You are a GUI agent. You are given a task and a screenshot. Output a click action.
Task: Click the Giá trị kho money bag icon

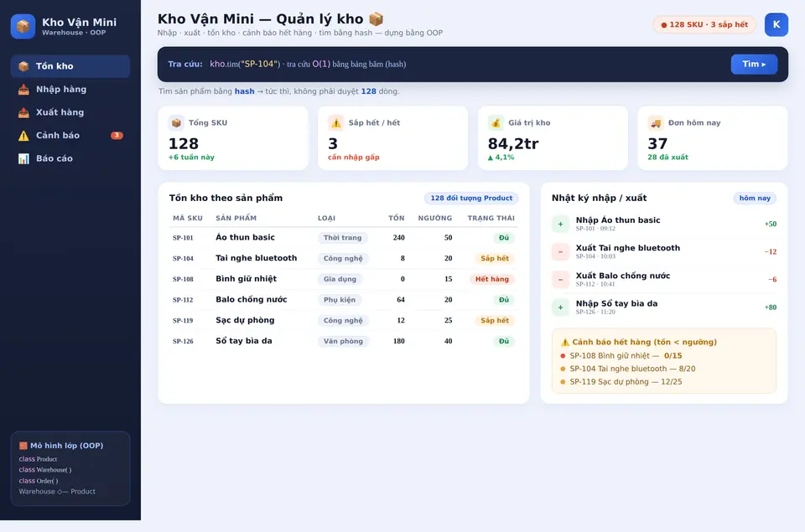496,122
